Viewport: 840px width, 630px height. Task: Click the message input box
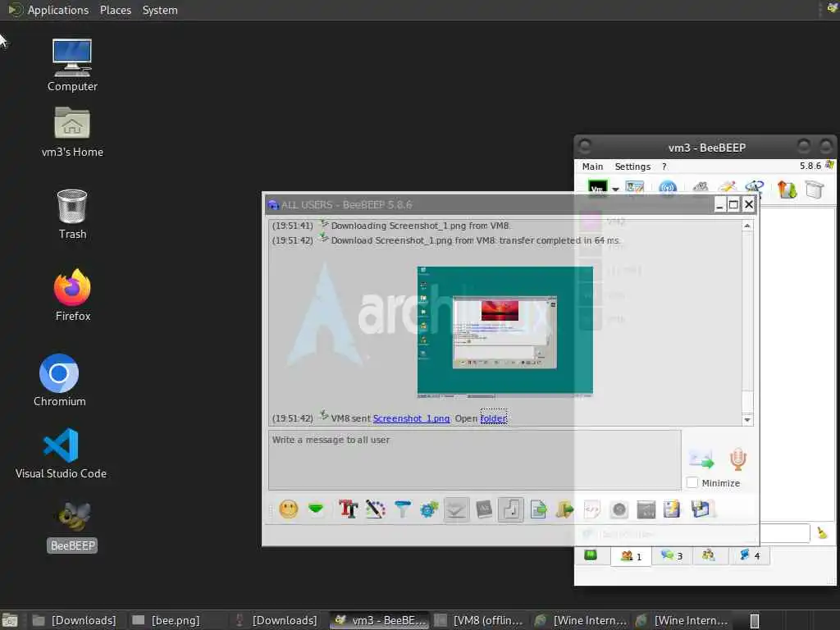(x=475, y=459)
